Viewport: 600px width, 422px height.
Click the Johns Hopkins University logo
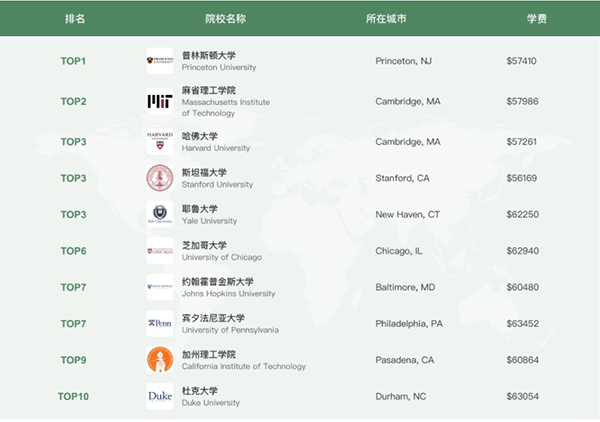click(160, 287)
